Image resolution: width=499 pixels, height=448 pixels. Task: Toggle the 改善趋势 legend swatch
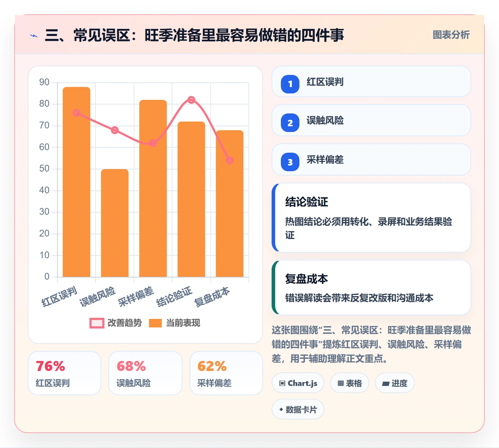(97, 323)
